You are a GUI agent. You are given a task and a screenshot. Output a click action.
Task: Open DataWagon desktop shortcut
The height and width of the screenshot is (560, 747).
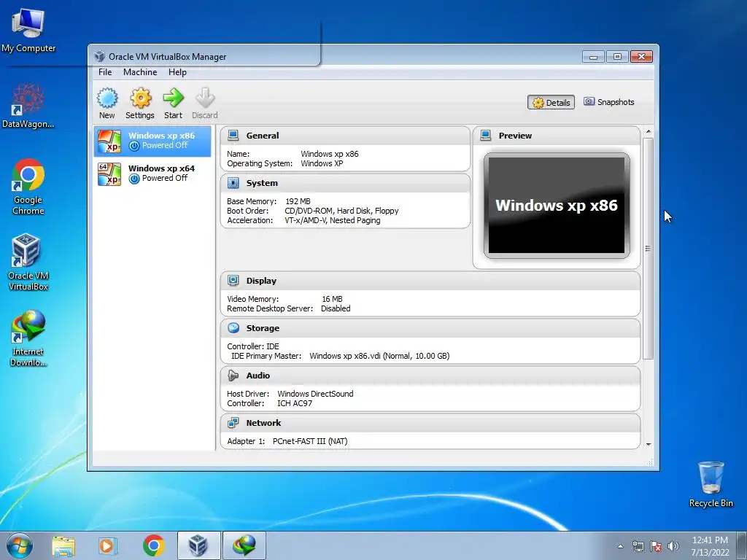point(28,106)
